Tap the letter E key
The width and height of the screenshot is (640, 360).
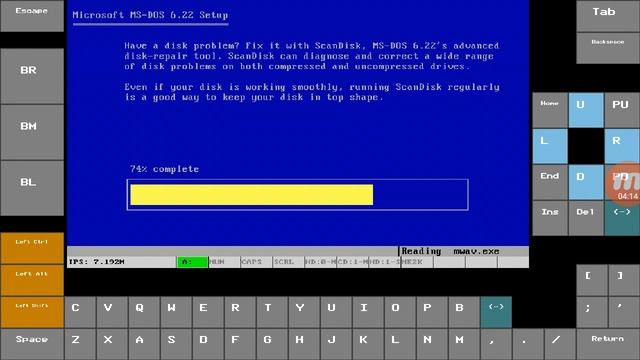pos(208,312)
